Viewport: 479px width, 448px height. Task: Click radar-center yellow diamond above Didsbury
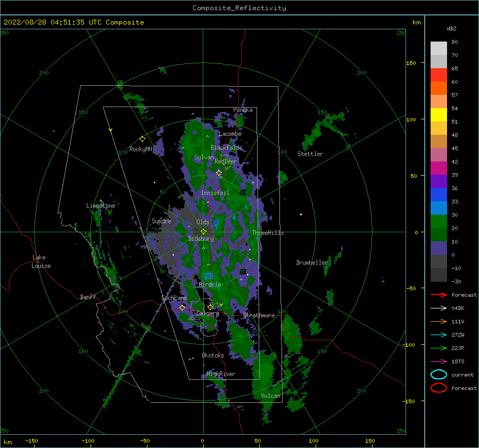(x=203, y=232)
